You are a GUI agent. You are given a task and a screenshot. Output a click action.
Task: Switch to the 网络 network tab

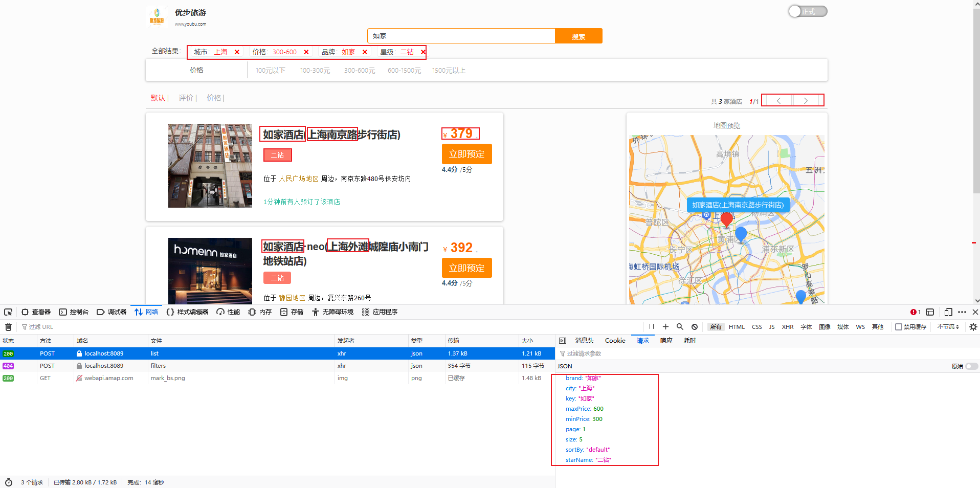click(146, 312)
